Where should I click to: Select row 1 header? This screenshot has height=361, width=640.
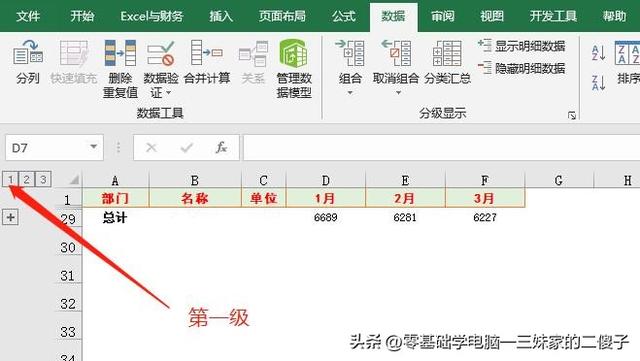point(68,199)
